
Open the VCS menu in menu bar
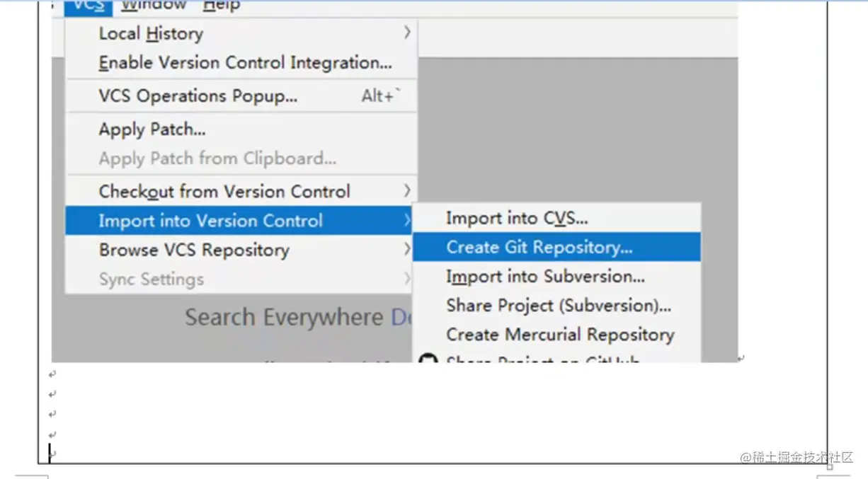tap(88, 6)
